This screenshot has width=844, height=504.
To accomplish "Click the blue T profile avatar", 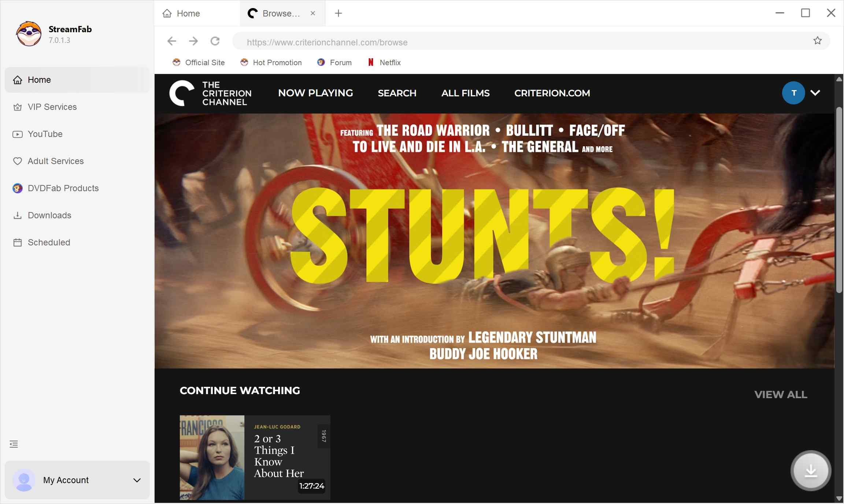I will click(793, 93).
